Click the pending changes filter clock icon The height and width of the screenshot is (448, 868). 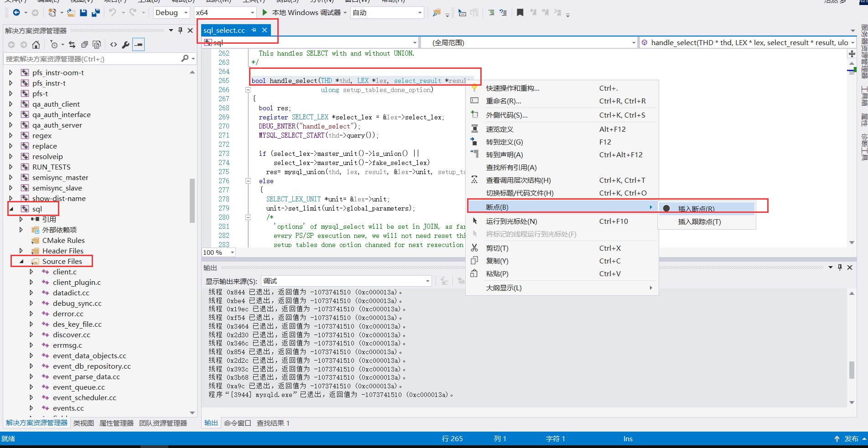point(54,44)
